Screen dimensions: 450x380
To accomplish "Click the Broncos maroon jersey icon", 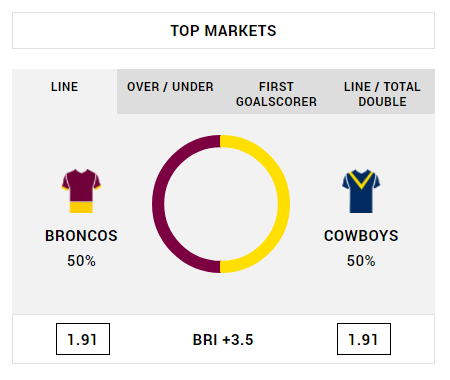I will click(81, 191).
